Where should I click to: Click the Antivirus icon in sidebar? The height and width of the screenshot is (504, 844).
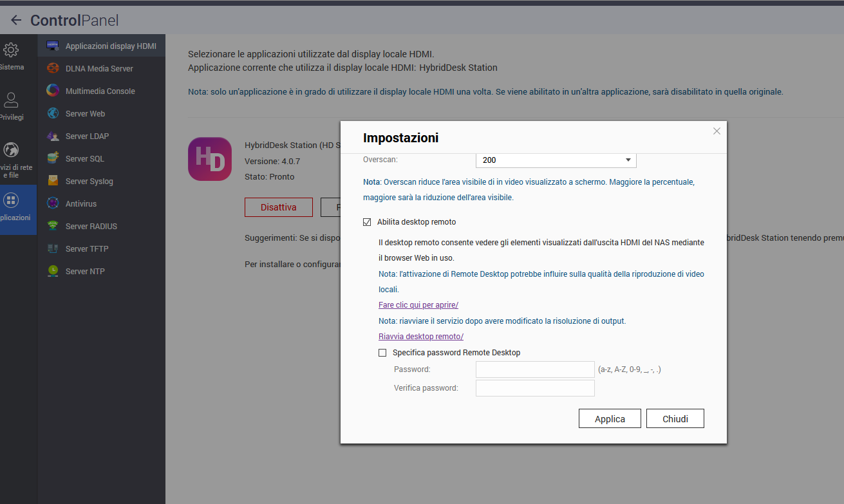click(53, 203)
